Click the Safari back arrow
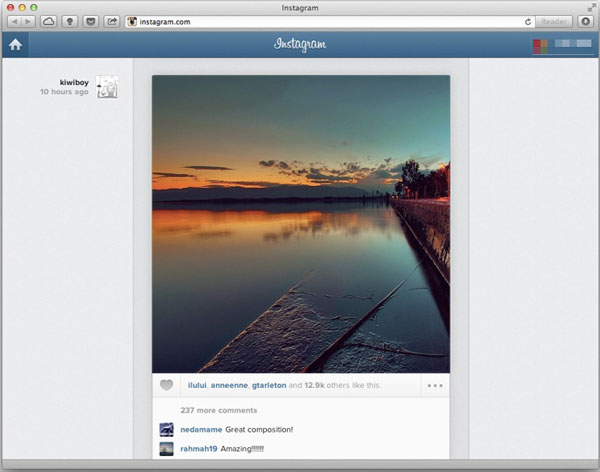Screen dimensions: 600x472 coord(14,21)
